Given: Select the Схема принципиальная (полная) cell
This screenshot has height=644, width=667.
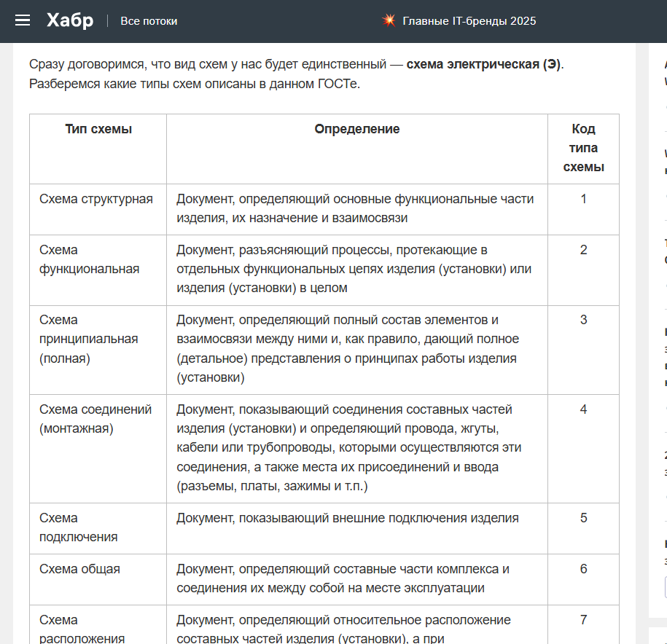Looking at the screenshot, I should click(x=88, y=339).
